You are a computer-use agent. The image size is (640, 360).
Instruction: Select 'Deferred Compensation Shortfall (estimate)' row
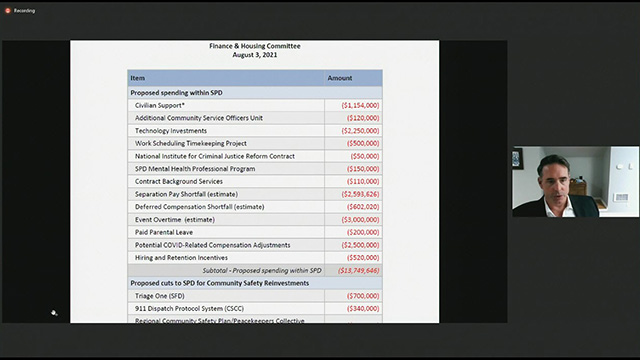(x=255, y=207)
